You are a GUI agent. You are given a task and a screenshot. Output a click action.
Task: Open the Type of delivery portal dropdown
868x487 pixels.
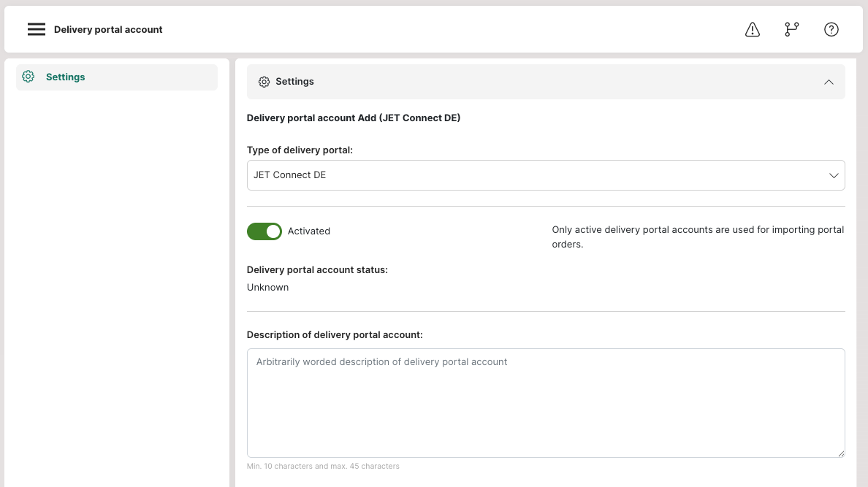pos(545,175)
